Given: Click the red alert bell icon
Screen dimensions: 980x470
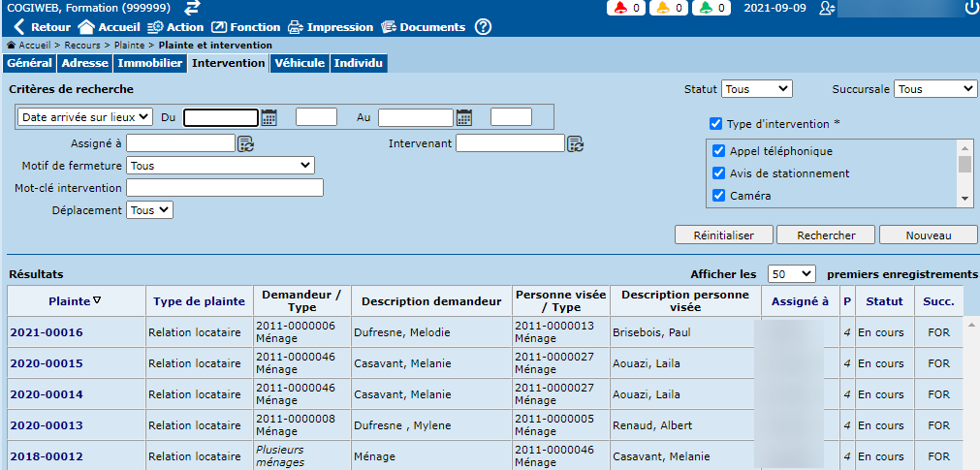Looking at the screenshot, I should point(619,8).
